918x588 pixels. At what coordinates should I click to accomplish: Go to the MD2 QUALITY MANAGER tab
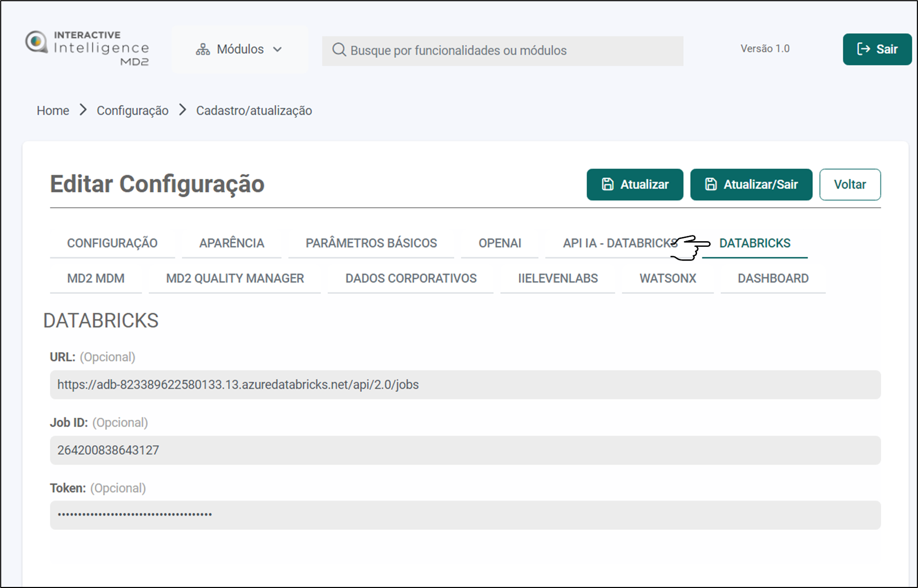coord(234,279)
